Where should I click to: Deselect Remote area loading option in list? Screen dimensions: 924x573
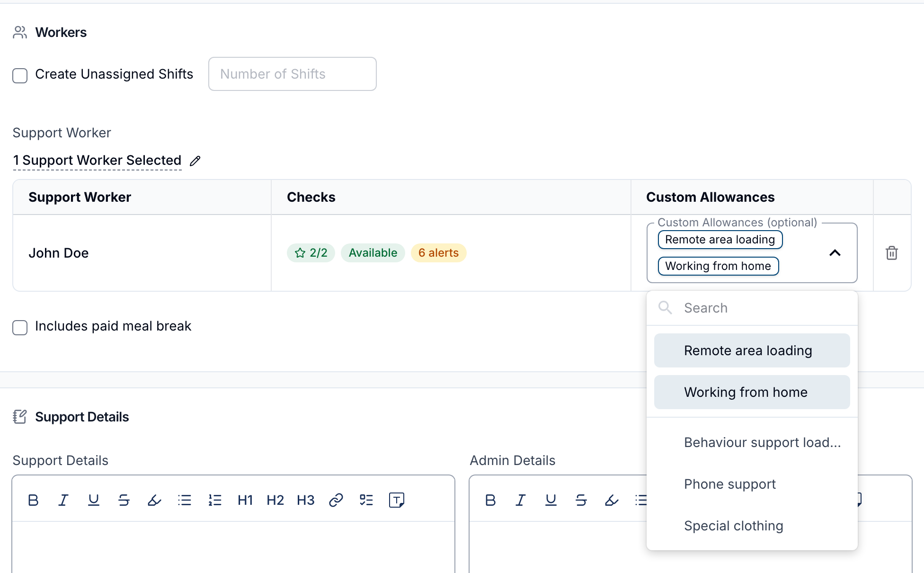tap(752, 350)
